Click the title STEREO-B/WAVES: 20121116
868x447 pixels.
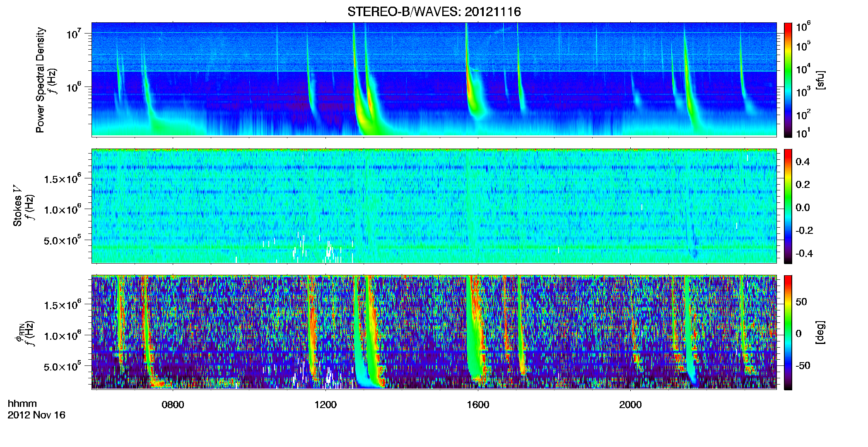(x=434, y=12)
